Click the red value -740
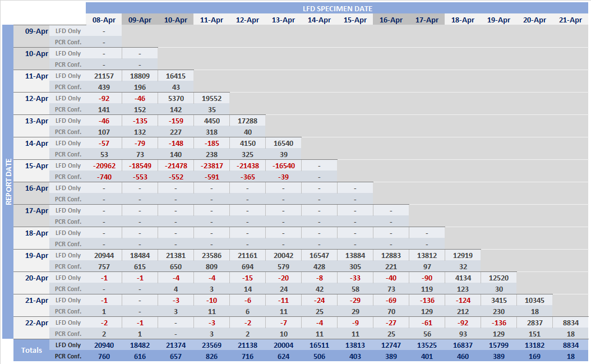Viewport: 591px width, 364px height. [x=104, y=177]
